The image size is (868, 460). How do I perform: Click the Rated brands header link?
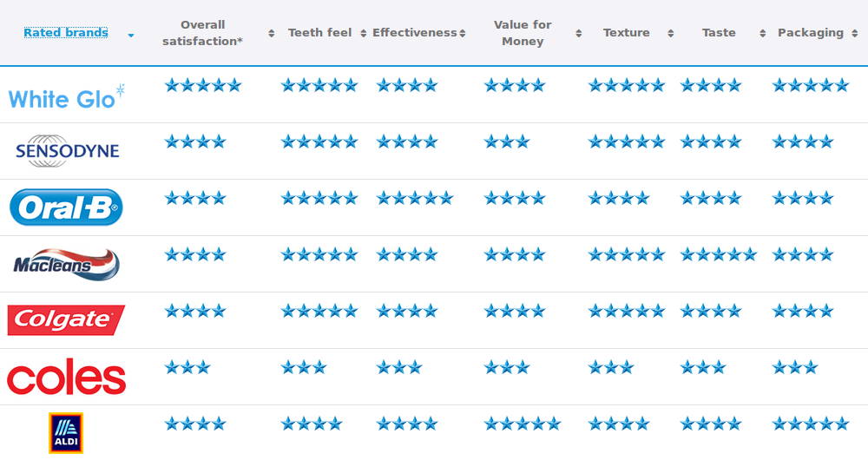pyautogui.click(x=66, y=33)
